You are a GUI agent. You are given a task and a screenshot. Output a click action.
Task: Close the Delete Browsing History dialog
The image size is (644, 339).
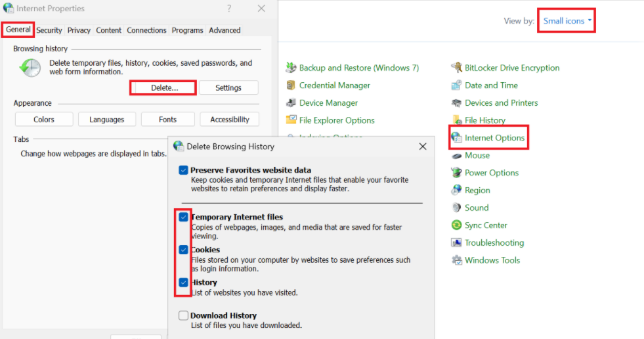423,147
